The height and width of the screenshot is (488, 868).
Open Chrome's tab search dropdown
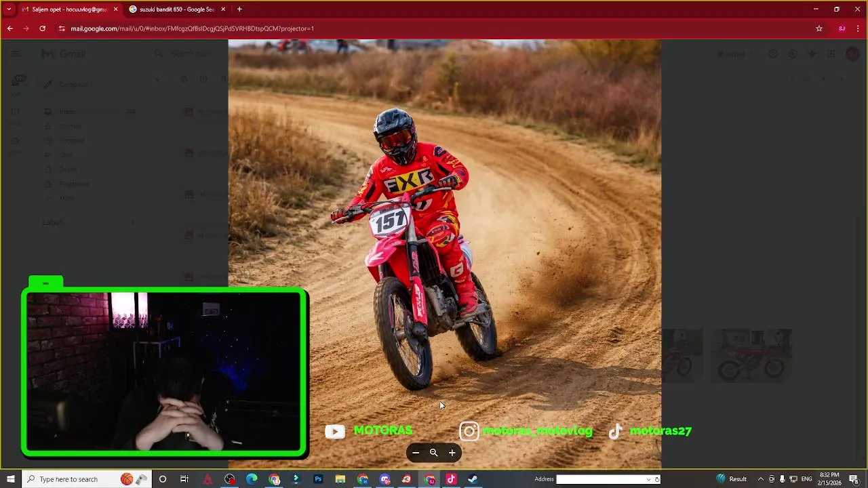9,9
